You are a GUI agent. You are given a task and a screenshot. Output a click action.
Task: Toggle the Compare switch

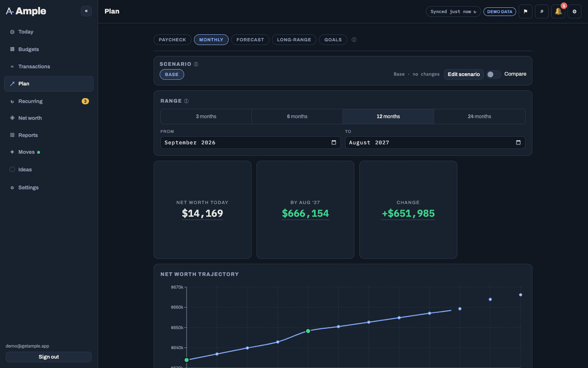click(x=493, y=74)
